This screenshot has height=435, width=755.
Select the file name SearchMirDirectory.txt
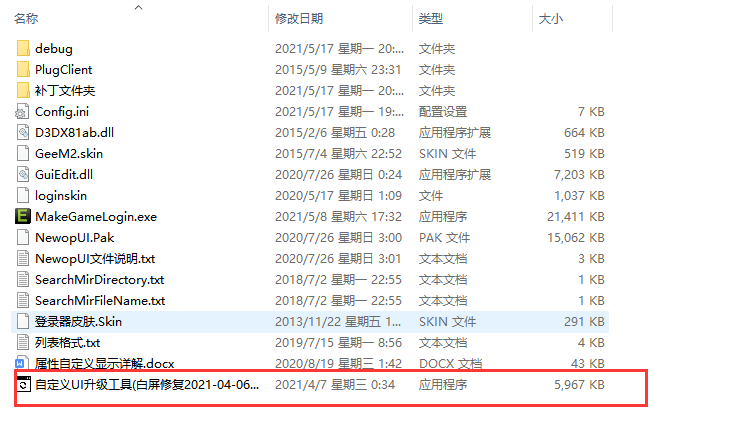click(99, 279)
